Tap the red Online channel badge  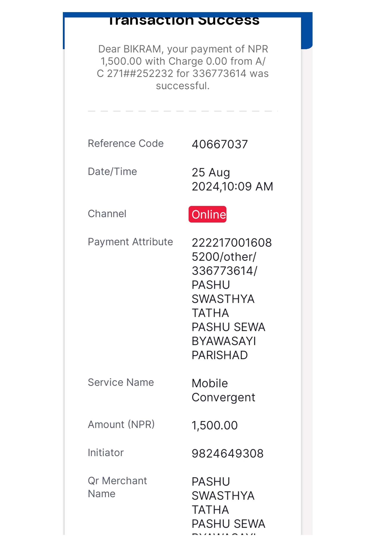pos(208,214)
